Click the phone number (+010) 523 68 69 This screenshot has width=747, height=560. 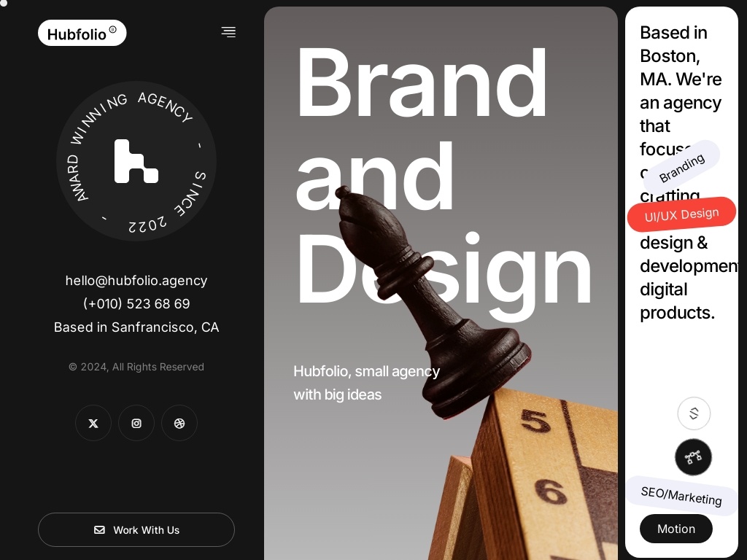(136, 304)
